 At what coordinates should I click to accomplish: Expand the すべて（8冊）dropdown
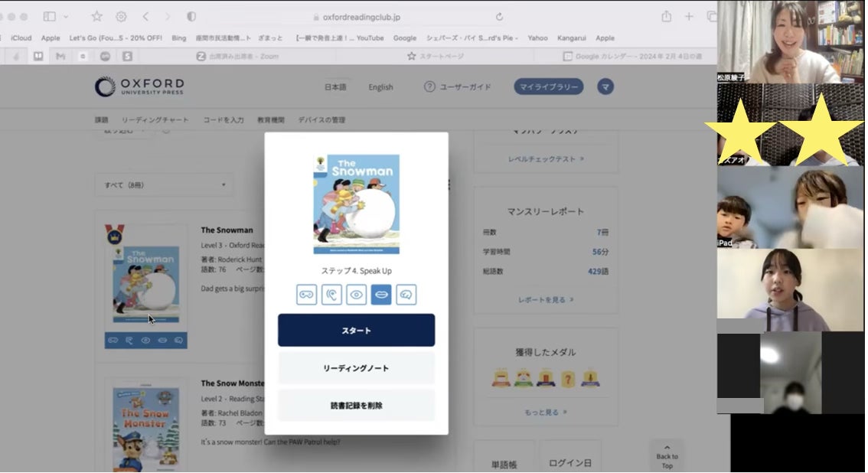click(164, 184)
